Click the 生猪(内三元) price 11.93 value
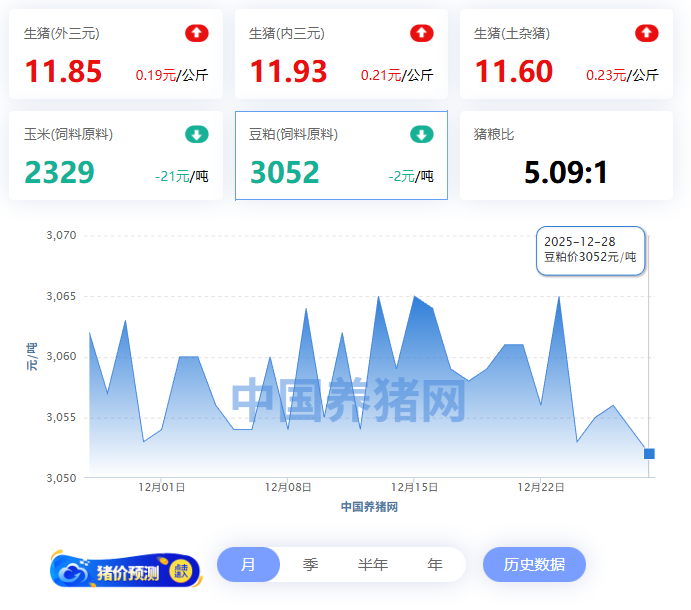691x610 pixels. click(x=288, y=72)
